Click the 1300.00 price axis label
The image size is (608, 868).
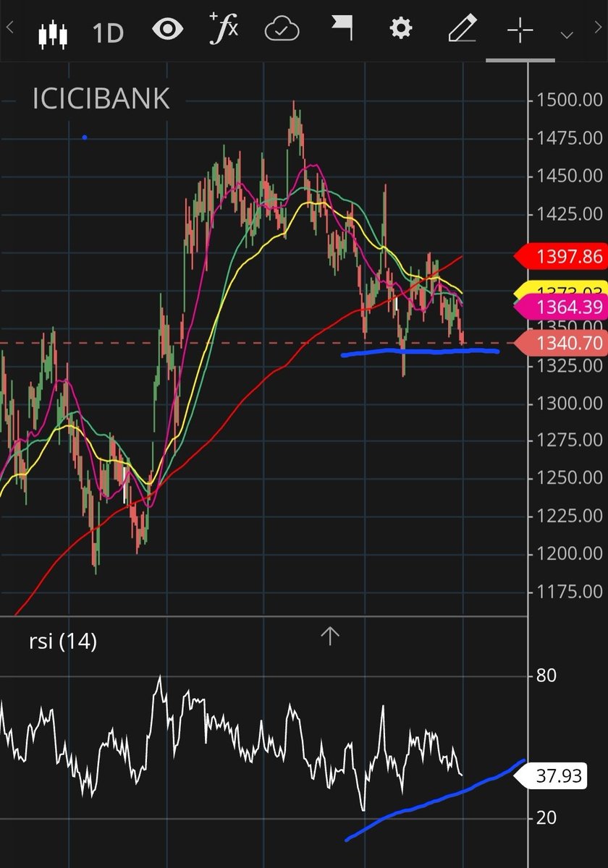click(x=570, y=402)
